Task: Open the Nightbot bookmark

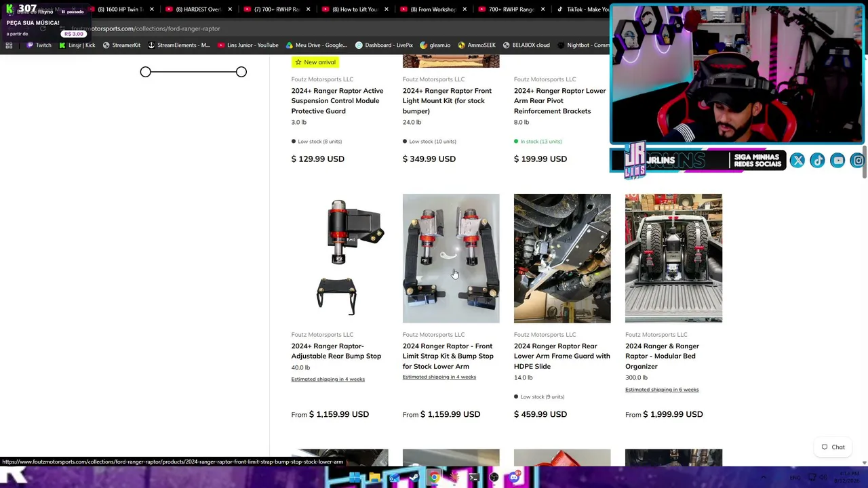Action: 583,45
